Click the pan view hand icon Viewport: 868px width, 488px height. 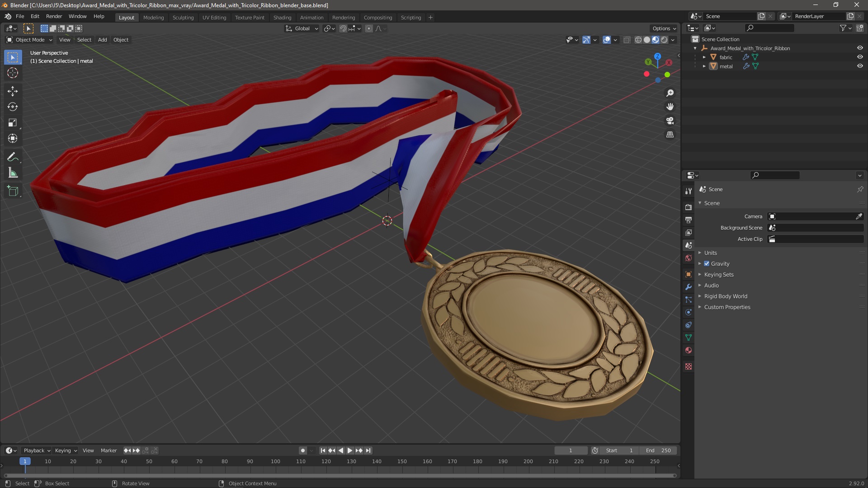coord(670,107)
